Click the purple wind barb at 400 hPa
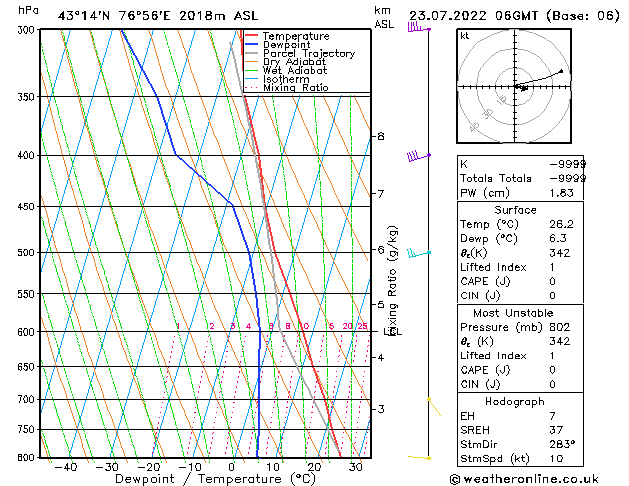 coord(417,156)
